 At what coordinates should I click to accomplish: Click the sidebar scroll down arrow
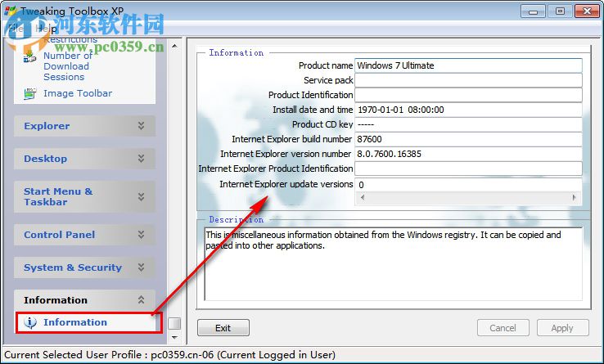pyautogui.click(x=174, y=338)
